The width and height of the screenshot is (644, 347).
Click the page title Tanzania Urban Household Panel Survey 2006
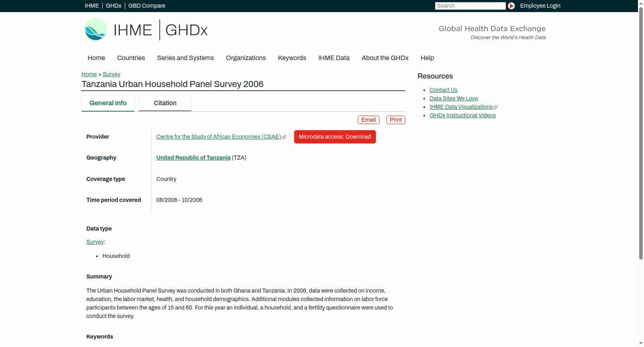172,84
